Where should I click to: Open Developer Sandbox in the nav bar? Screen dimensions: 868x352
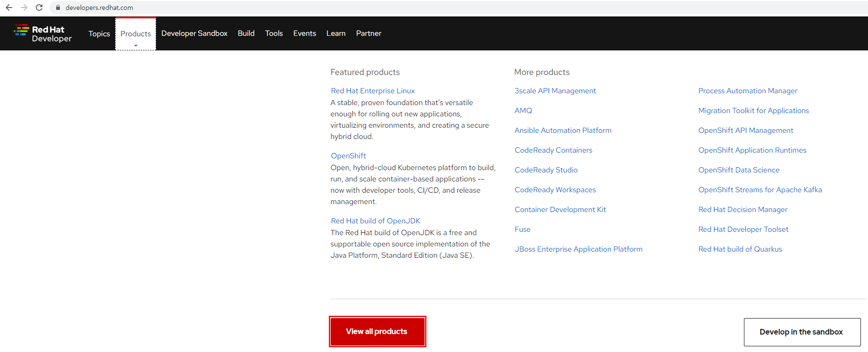click(x=194, y=33)
